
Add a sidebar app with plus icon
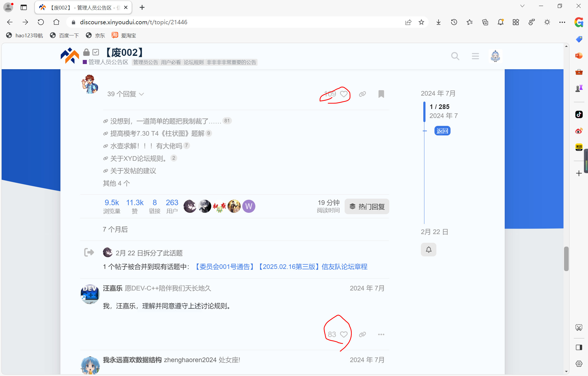click(579, 173)
